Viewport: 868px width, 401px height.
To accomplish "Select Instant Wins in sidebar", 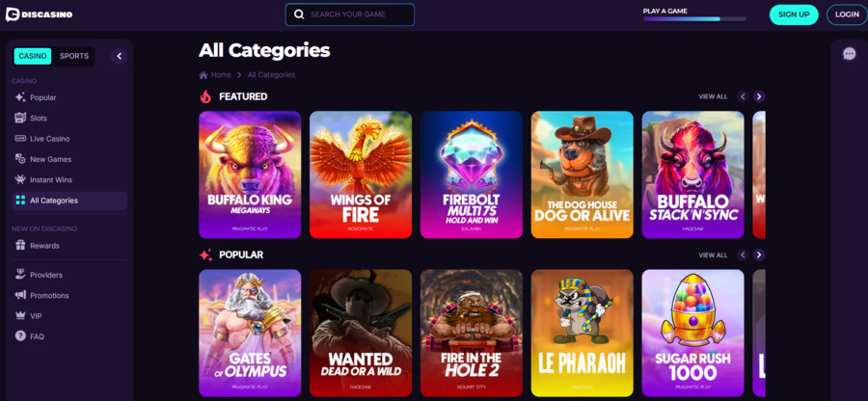I will (52, 180).
